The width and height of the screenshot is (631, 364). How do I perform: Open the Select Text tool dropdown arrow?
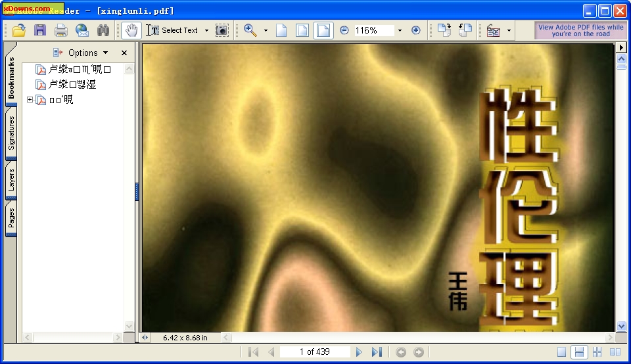click(206, 30)
